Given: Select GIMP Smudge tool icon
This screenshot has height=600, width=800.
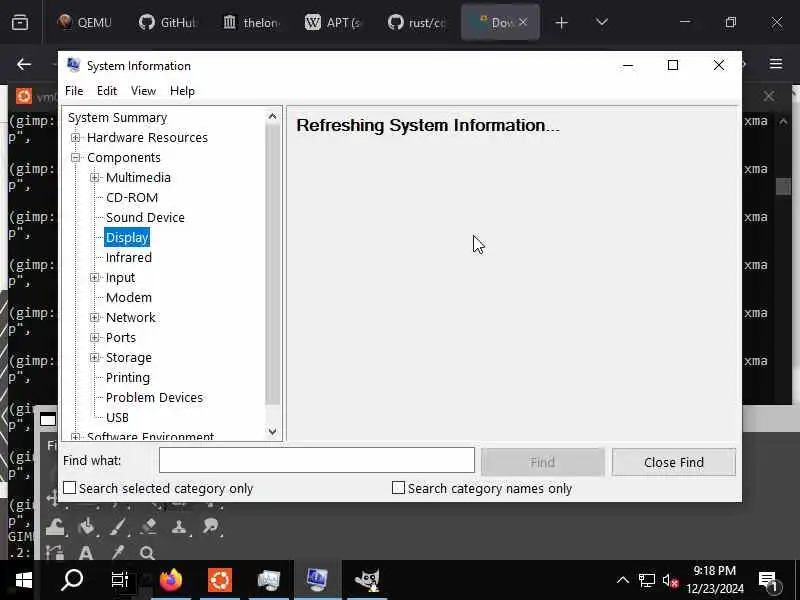Looking at the screenshot, I should [210, 526].
